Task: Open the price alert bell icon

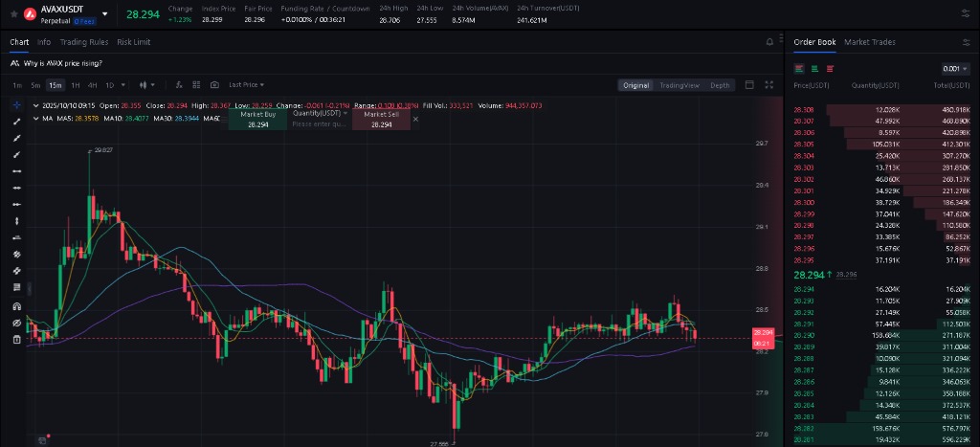Action: [x=768, y=42]
